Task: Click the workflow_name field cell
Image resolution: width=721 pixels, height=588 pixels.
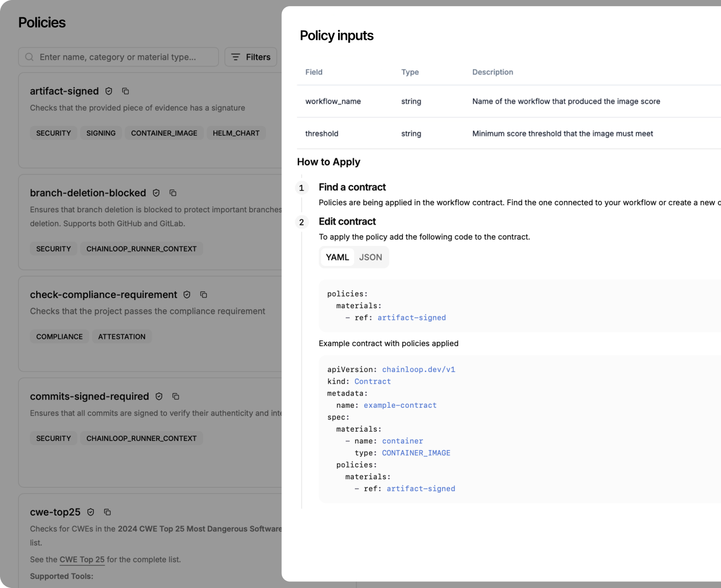Action: 333,102
